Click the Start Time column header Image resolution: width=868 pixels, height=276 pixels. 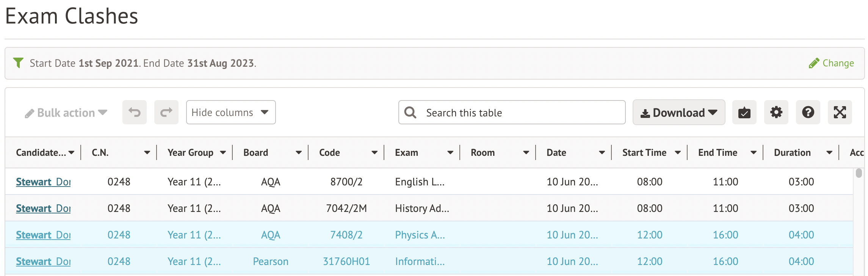(644, 152)
